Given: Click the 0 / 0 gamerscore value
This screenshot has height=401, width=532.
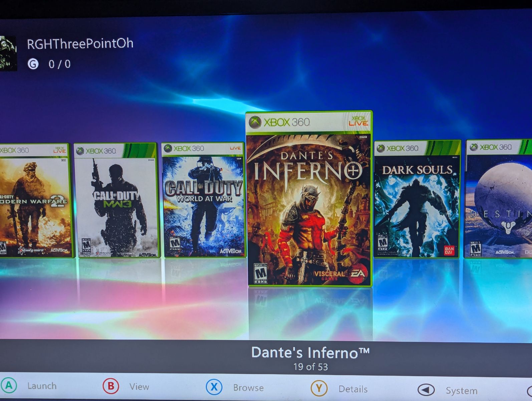Looking at the screenshot, I should pos(60,64).
